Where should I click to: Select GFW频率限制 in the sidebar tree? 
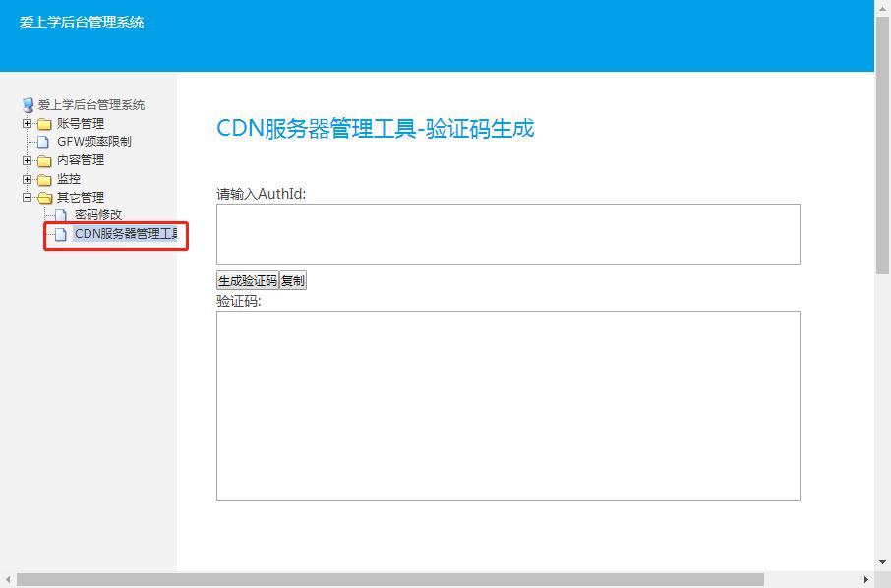point(93,142)
